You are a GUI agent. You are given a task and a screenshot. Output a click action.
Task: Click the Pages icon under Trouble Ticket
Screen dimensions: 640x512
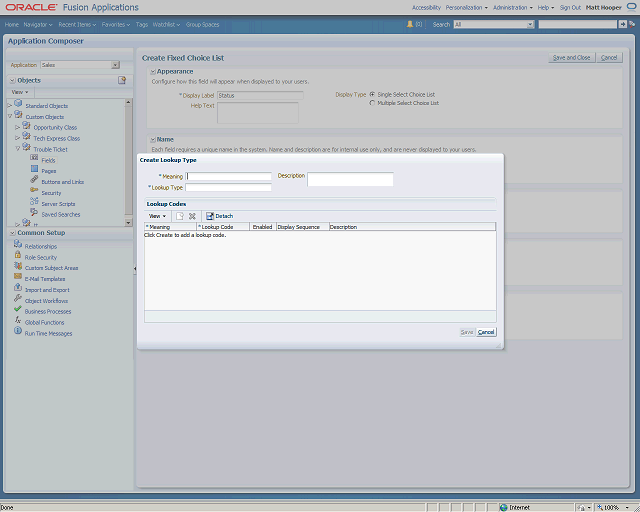point(34,169)
